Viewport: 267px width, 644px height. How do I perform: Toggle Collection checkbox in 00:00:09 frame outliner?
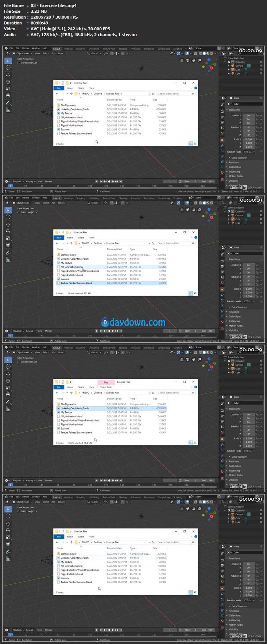tap(229, 62)
